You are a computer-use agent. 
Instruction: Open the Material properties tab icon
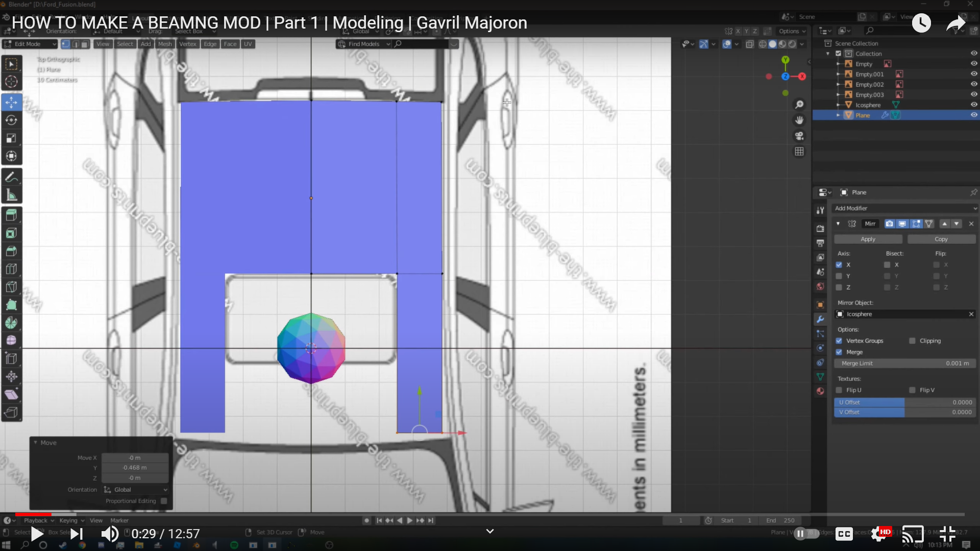pos(820,391)
